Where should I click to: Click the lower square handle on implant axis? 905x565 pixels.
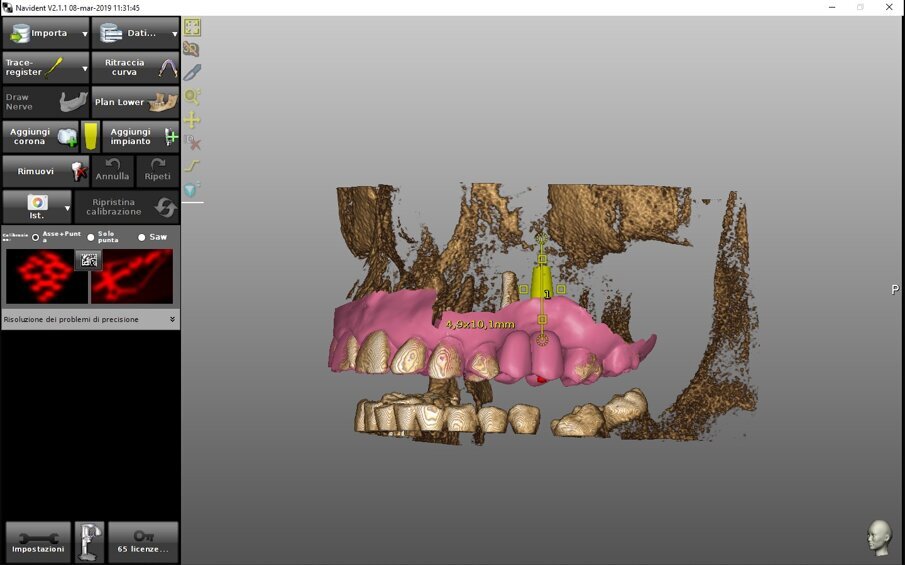pos(542,319)
